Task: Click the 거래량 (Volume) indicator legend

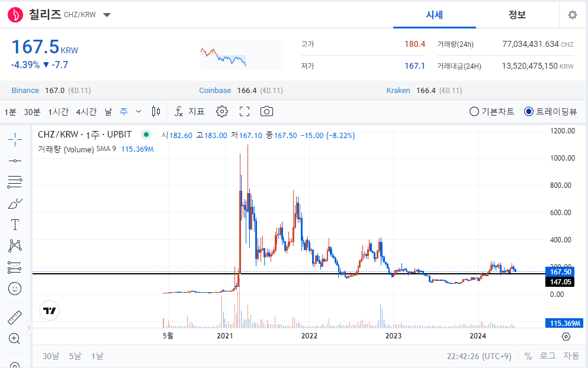Action: 66,149
